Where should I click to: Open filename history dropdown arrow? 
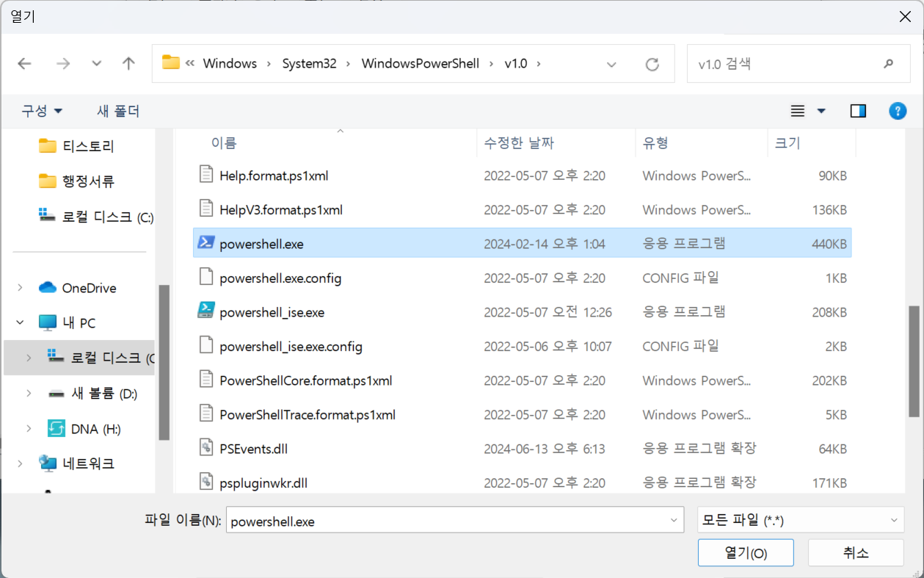coord(674,521)
